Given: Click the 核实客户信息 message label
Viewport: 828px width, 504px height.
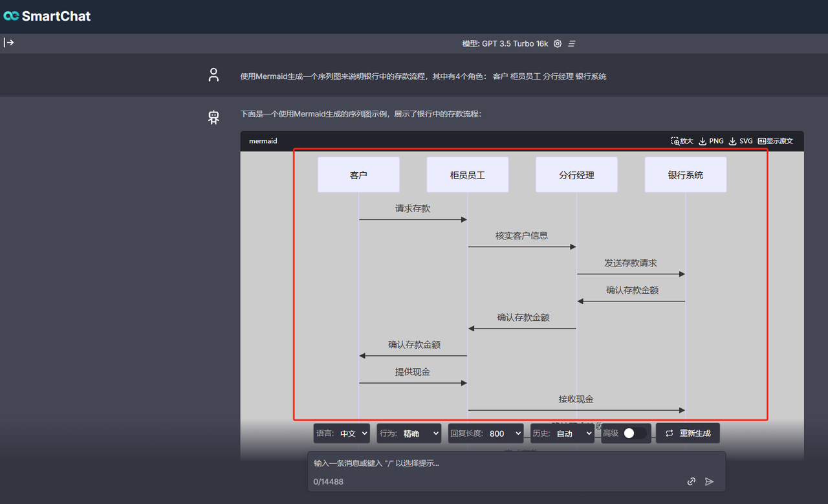Looking at the screenshot, I should point(522,236).
